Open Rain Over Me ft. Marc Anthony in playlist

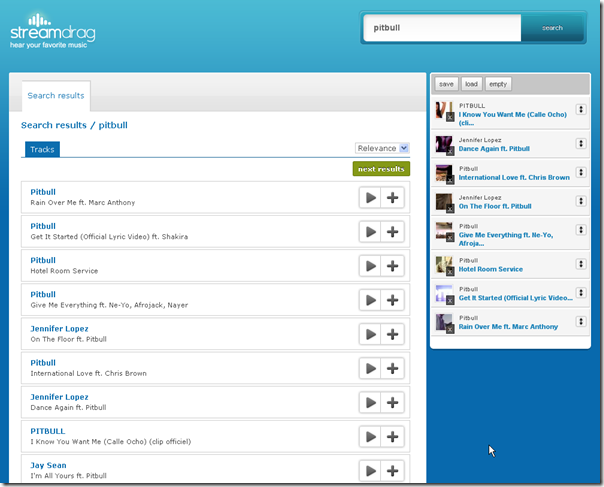click(508, 327)
